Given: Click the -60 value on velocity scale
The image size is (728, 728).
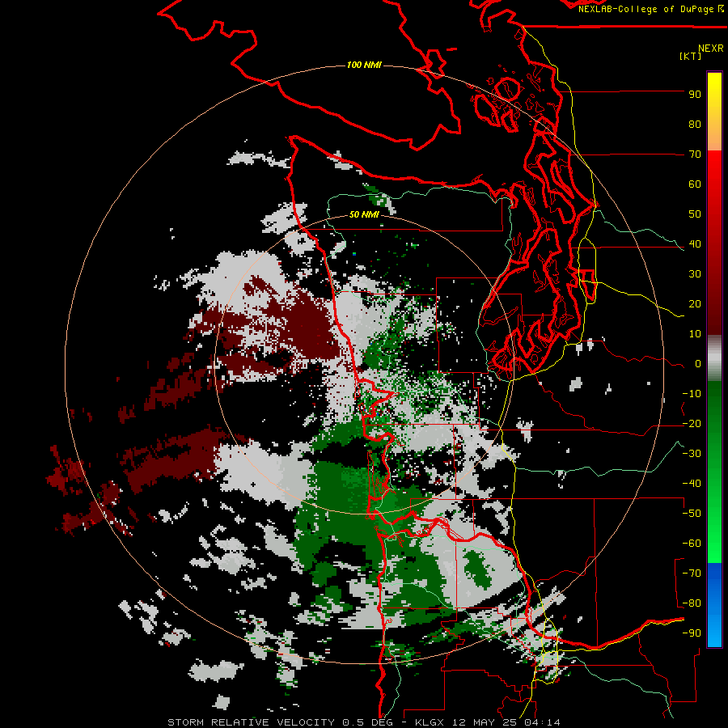Looking at the screenshot, I should [x=692, y=544].
